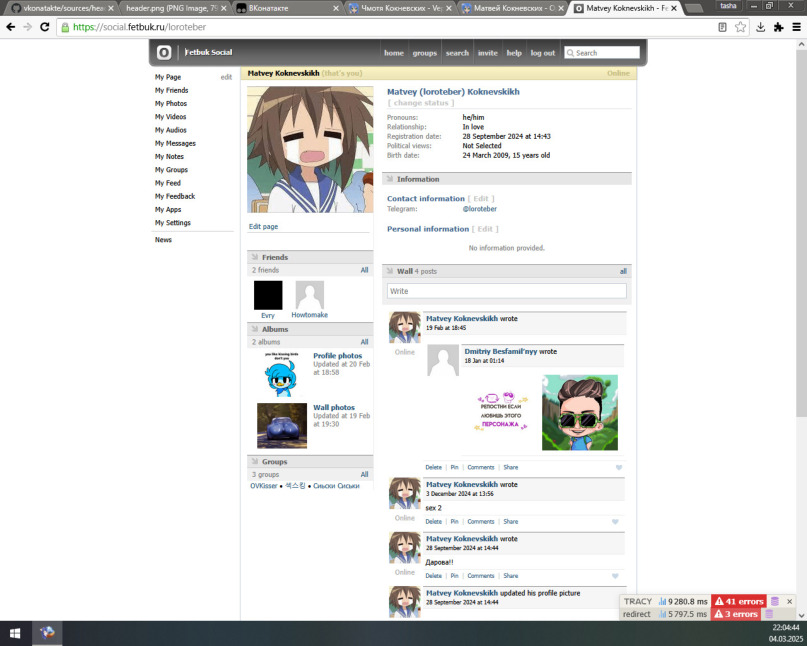Open the Tracy database icon beside 41 errors
807x646 pixels.
click(x=775, y=601)
